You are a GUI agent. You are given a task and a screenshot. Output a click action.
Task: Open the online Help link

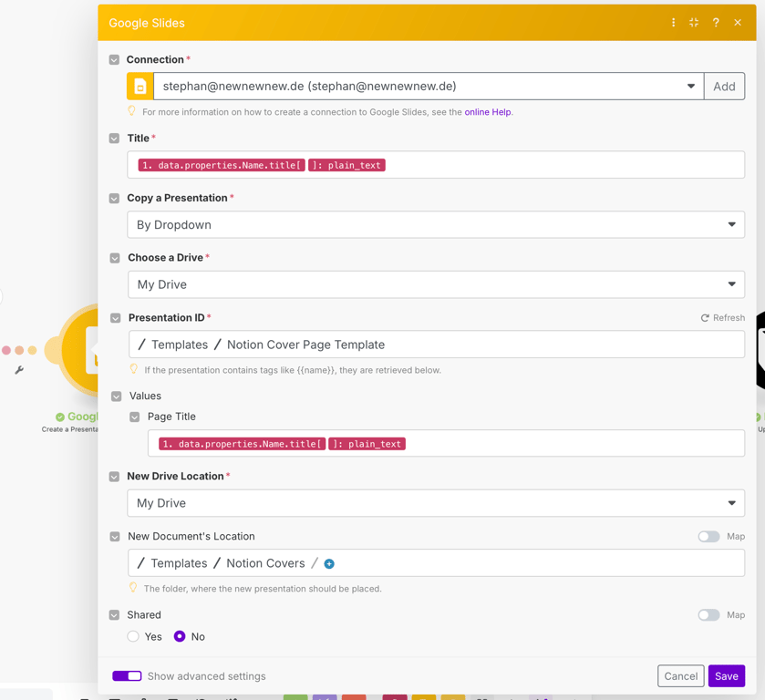click(x=487, y=112)
